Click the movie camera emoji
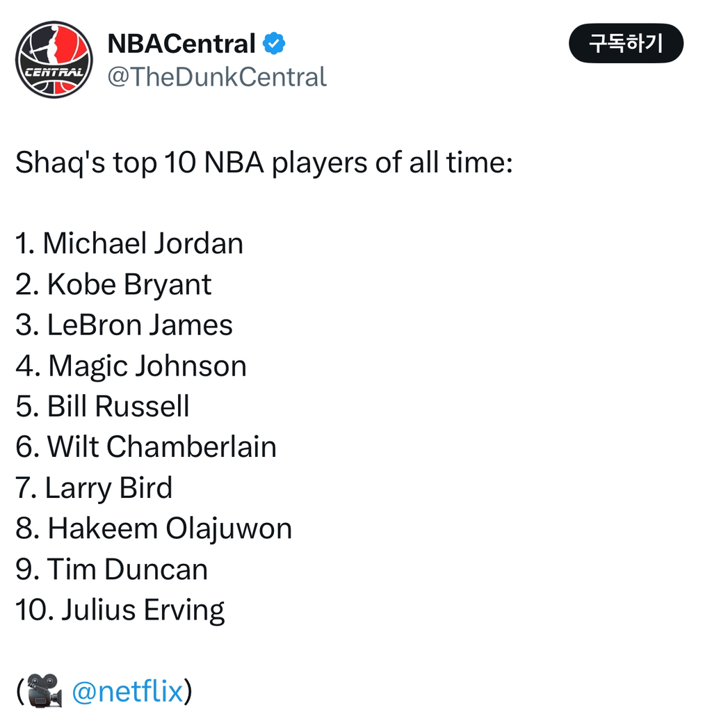The image size is (712, 728). tap(45, 691)
